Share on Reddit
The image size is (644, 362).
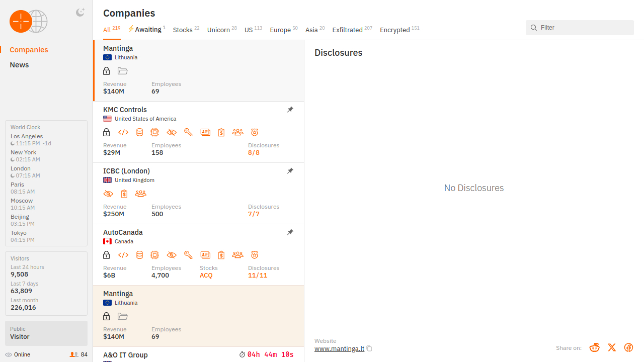coord(595,347)
